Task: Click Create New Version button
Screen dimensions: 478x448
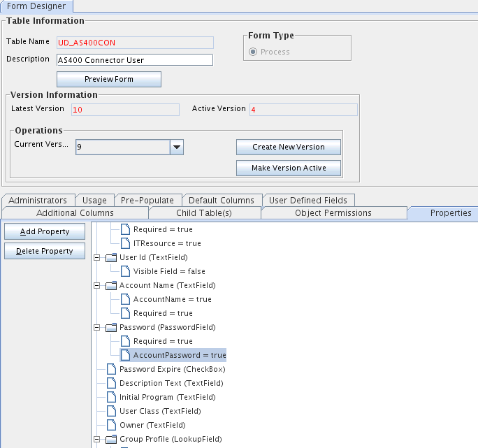Action: coord(289,147)
